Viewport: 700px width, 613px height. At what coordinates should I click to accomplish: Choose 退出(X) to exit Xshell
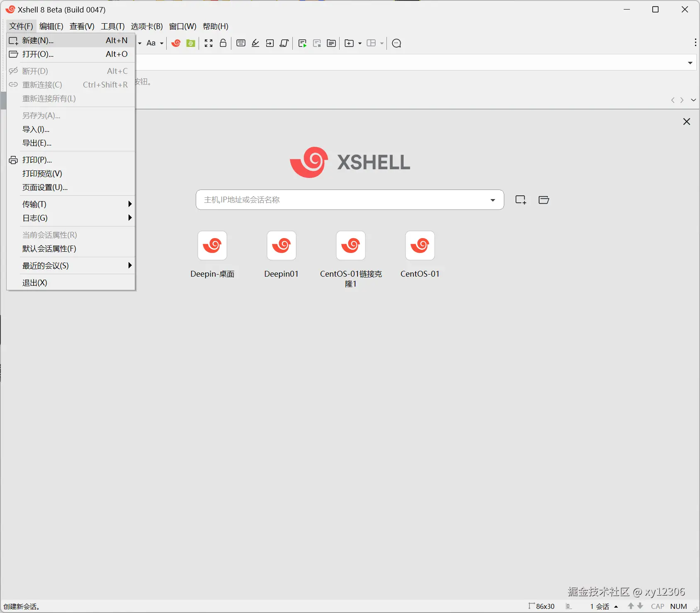click(x=71, y=282)
